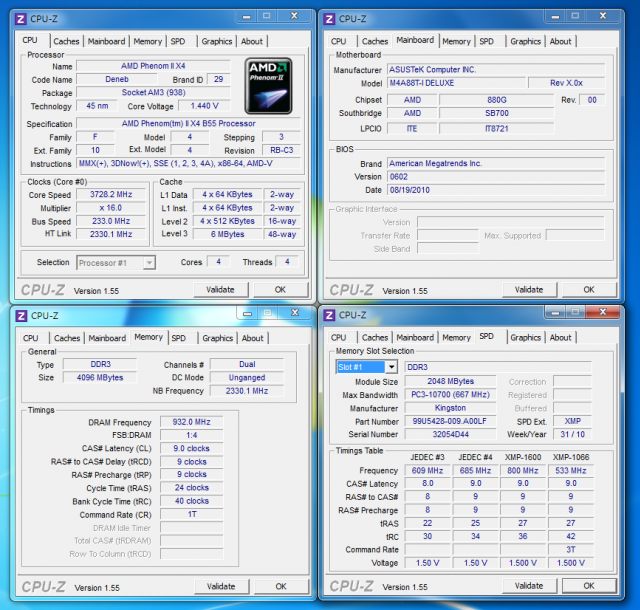Click the serial number 32054D44
640x610 pixels.
(450, 434)
